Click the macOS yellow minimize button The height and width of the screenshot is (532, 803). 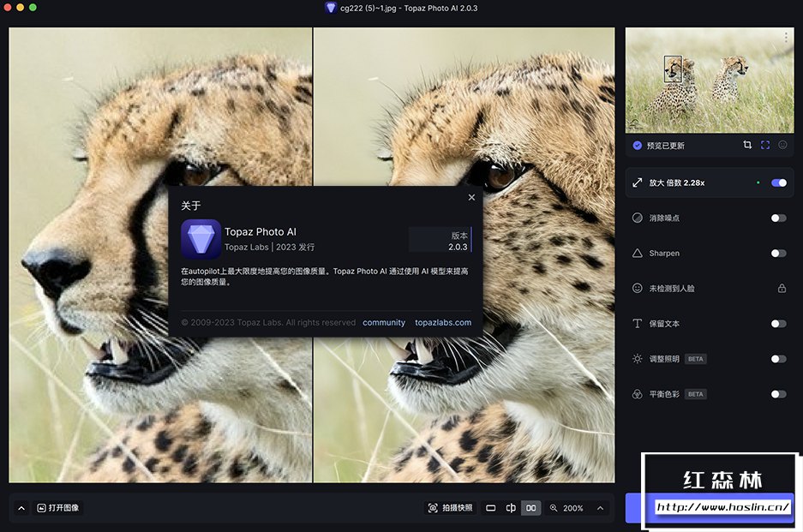pos(20,7)
